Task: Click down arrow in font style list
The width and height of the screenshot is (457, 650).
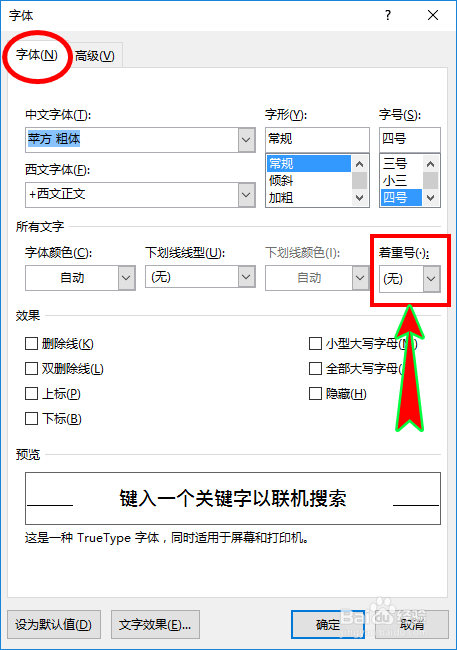Action: pos(360,198)
